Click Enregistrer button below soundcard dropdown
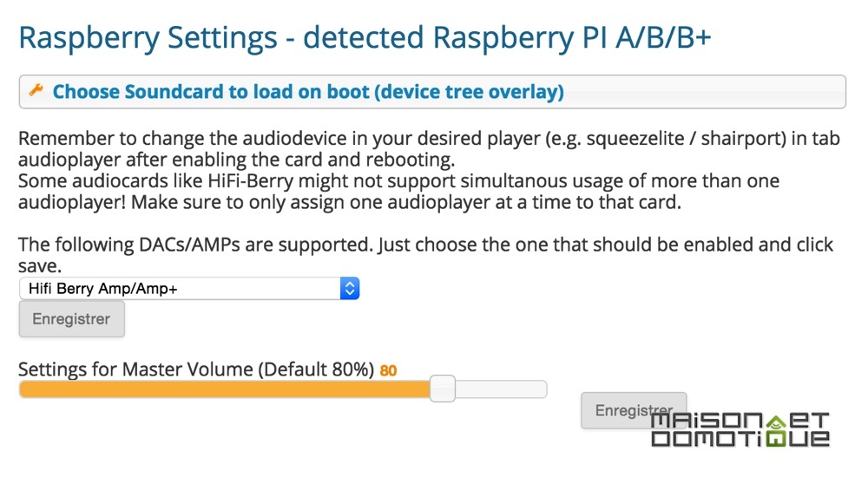The image size is (868, 477). pyautogui.click(x=71, y=319)
